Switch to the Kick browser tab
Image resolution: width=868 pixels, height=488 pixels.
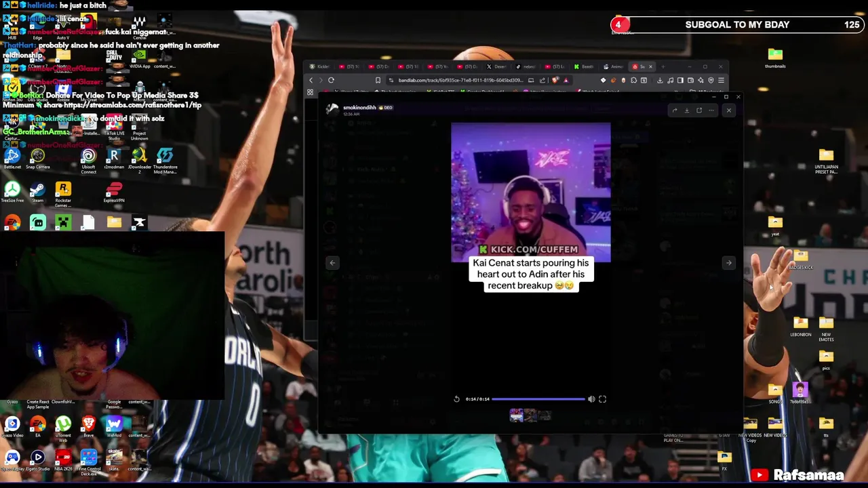tap(321, 66)
